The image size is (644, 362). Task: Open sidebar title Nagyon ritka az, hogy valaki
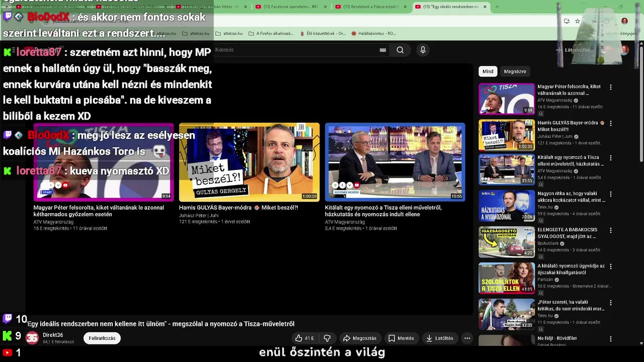click(x=571, y=197)
